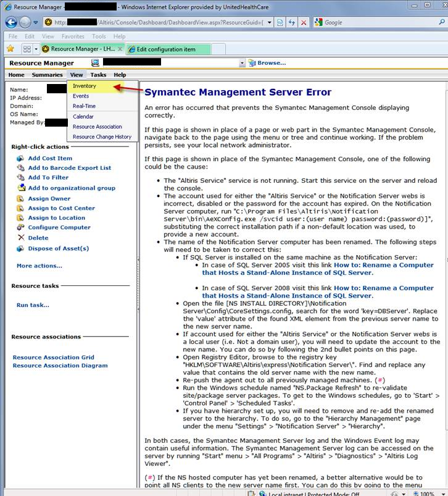448x496 pixels.
Task: Click the Run task... link
Action: coord(33,305)
